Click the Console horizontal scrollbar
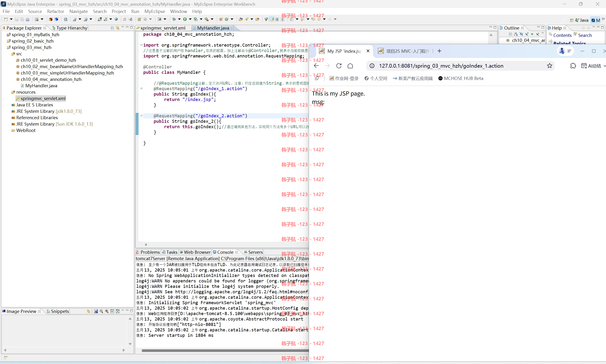Screen dimensions: 606x364 [225, 351]
